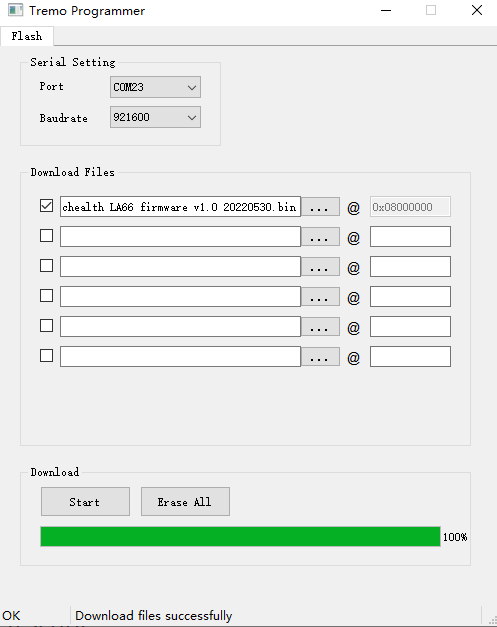Image resolution: width=497 pixels, height=627 pixels.
Task: Click the fourth file path field
Action: click(180, 296)
